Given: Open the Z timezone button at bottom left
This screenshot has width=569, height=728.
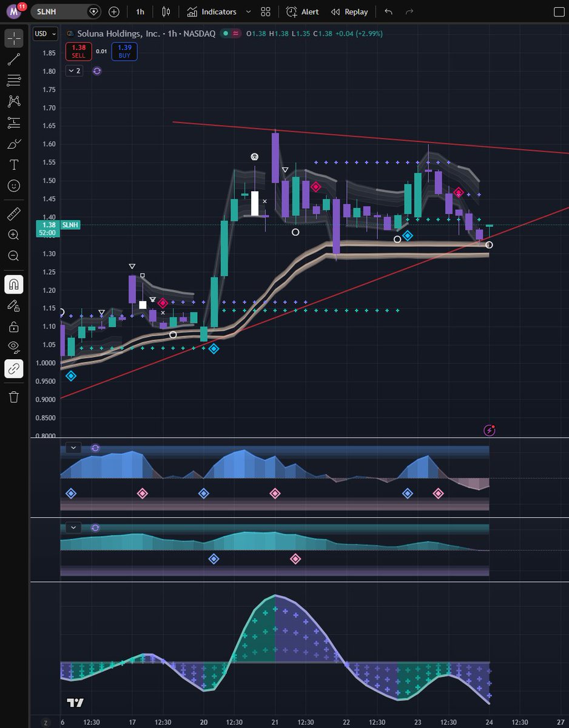Looking at the screenshot, I should (x=44, y=723).
